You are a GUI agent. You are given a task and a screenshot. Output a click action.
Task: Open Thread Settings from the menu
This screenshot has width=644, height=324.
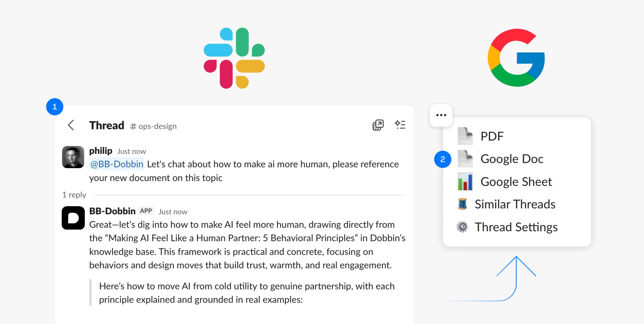(x=516, y=227)
